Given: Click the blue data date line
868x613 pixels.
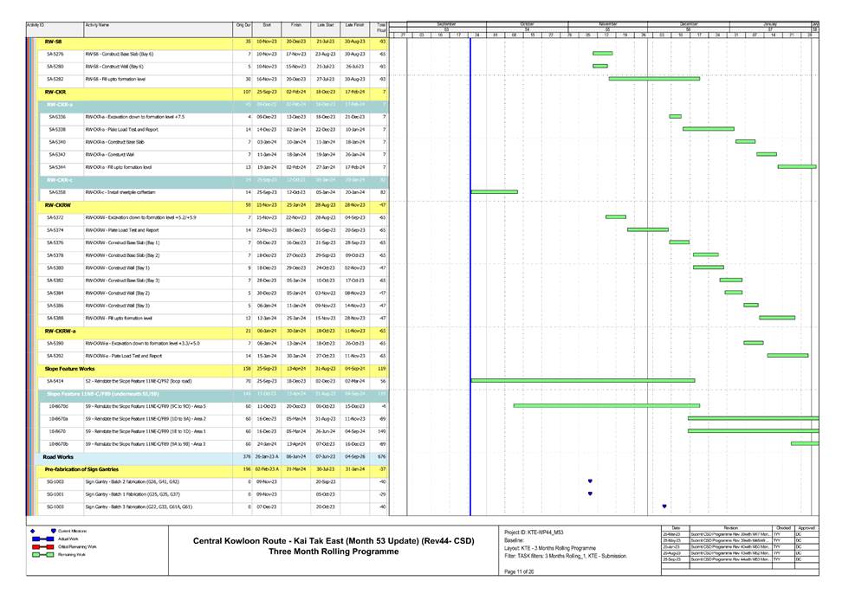Looking at the screenshot, I should click(470, 260).
